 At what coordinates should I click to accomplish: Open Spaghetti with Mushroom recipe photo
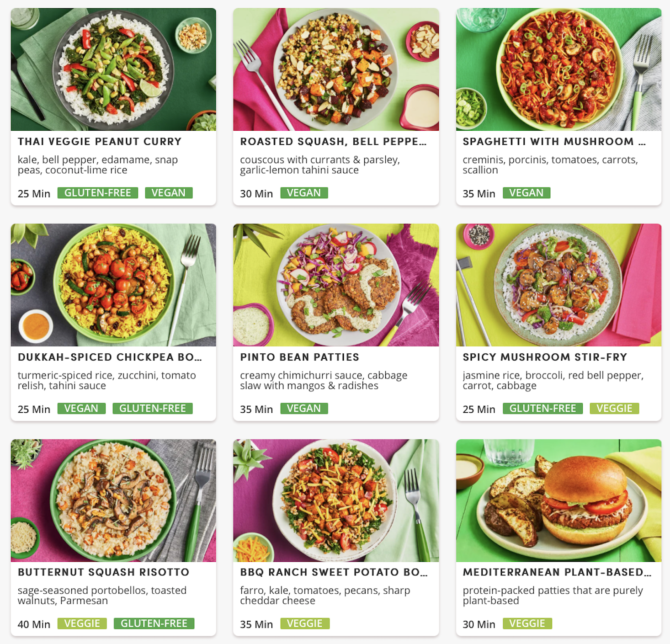(558, 69)
